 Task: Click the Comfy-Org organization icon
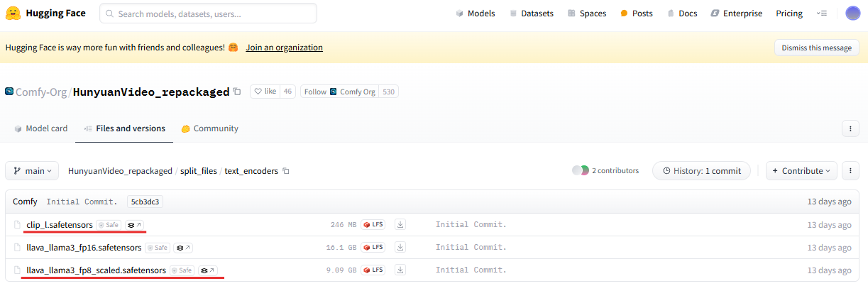tap(9, 92)
